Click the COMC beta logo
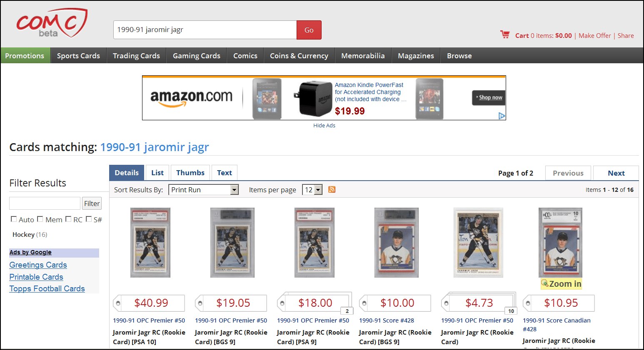Screen dimensions: 644x350 [52, 23]
